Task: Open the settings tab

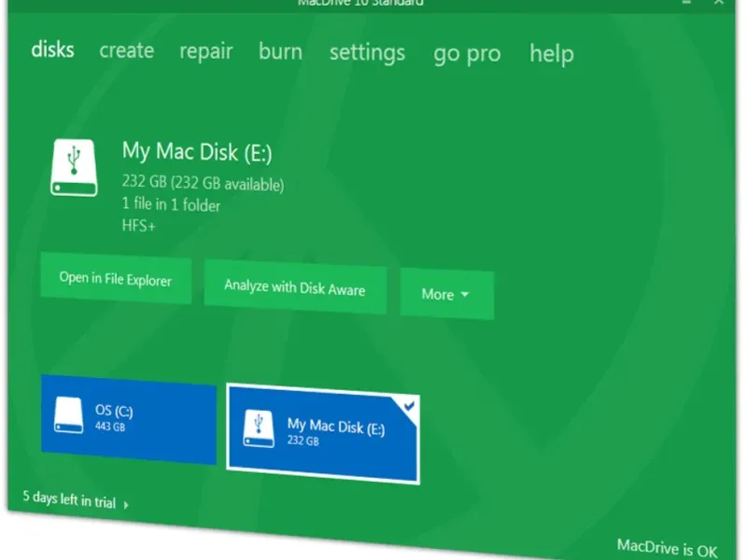Action: click(x=367, y=53)
